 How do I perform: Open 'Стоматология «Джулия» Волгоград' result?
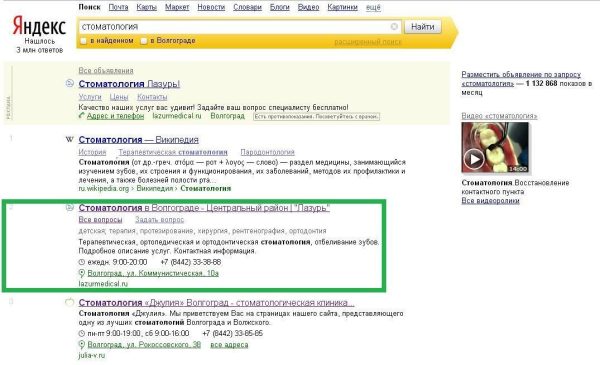pyautogui.click(x=216, y=303)
